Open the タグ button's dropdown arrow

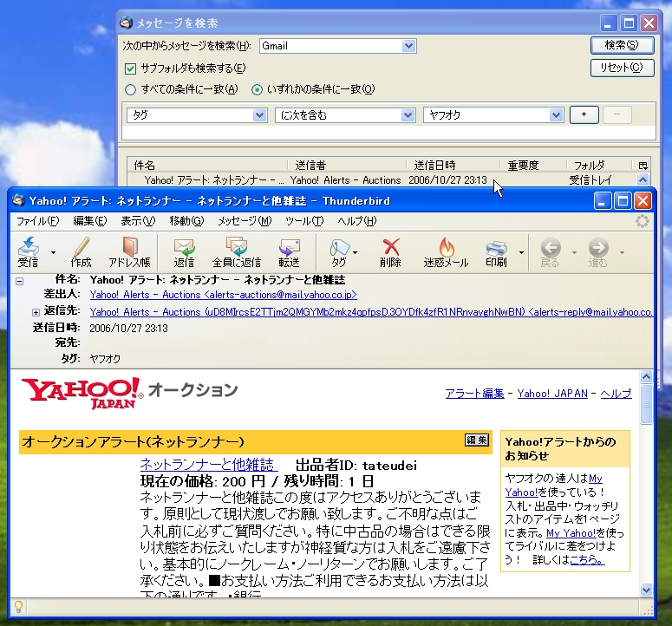(x=356, y=252)
